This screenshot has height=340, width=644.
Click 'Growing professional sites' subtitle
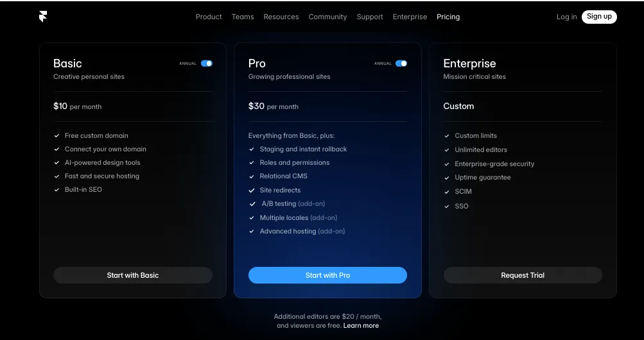289,77
